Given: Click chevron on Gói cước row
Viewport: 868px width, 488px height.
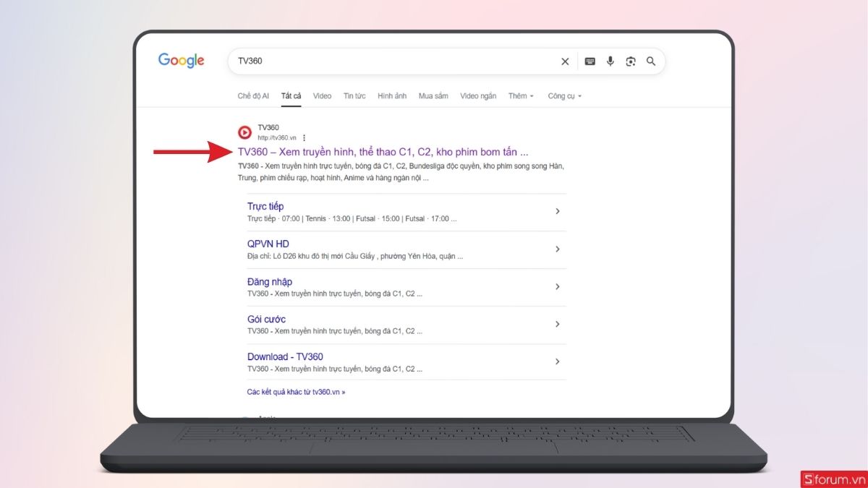Looking at the screenshot, I should click(558, 324).
